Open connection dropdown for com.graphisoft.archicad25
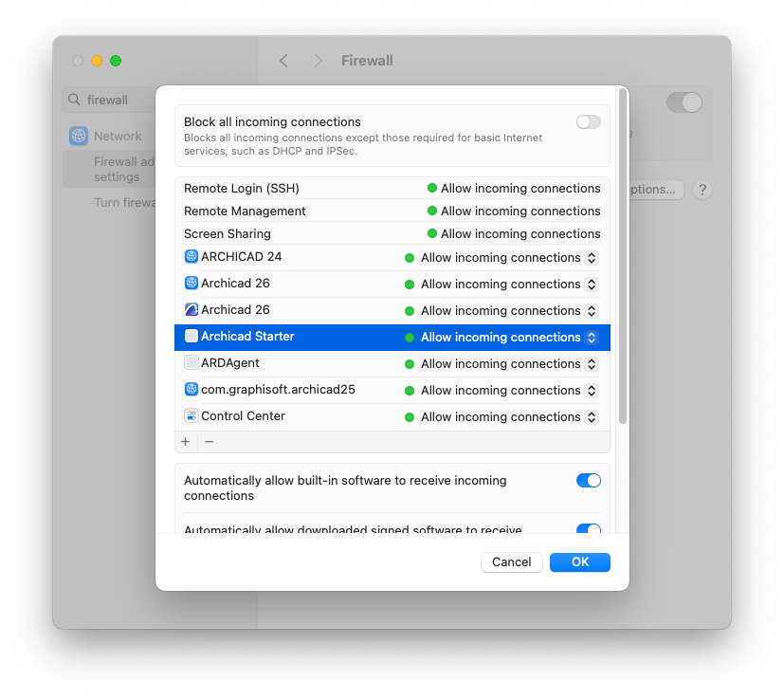Screen dimensions: 784x699 tap(592, 390)
